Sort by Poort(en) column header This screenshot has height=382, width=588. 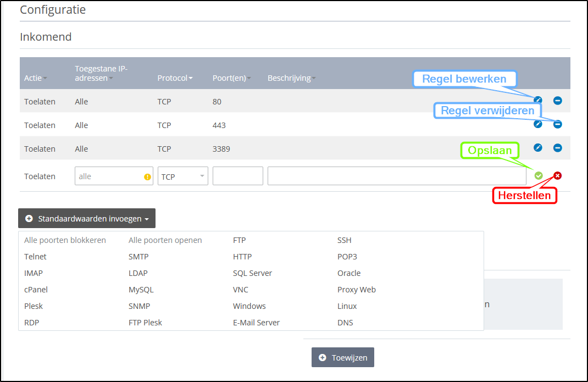click(231, 78)
